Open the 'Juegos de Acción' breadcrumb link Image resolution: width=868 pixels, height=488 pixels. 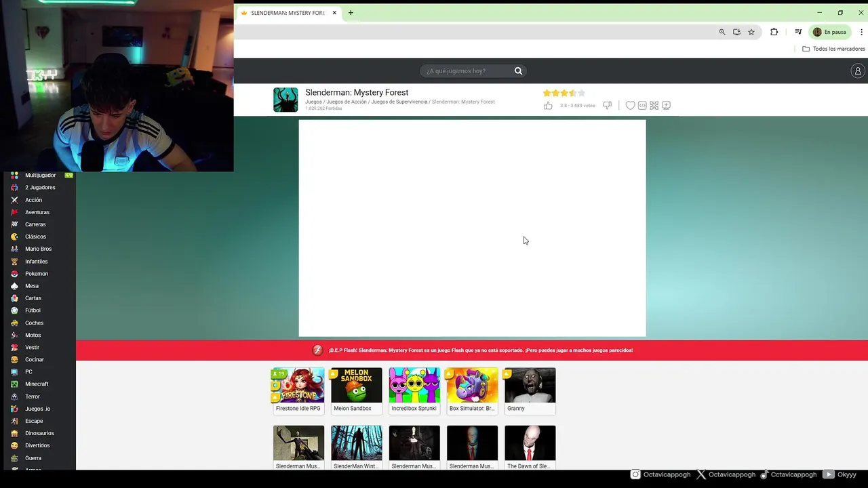click(x=347, y=102)
